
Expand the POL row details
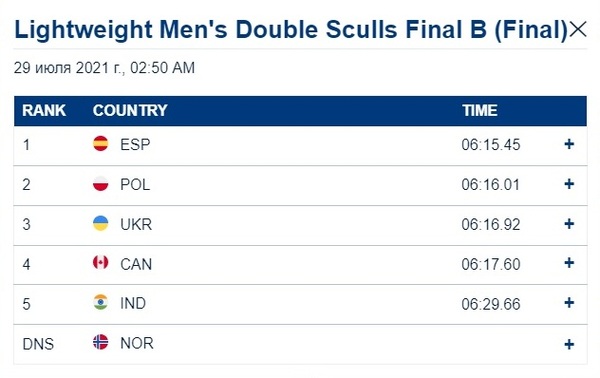pos(569,184)
